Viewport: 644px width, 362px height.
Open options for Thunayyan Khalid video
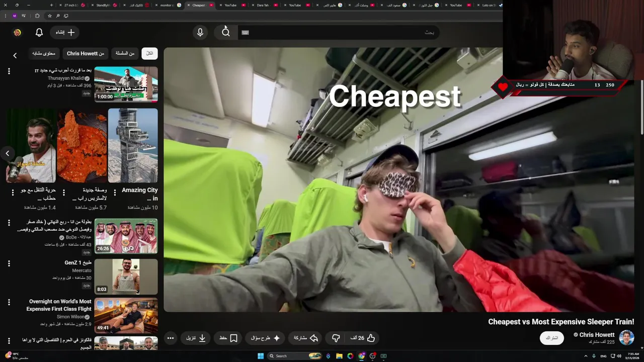click(x=9, y=71)
